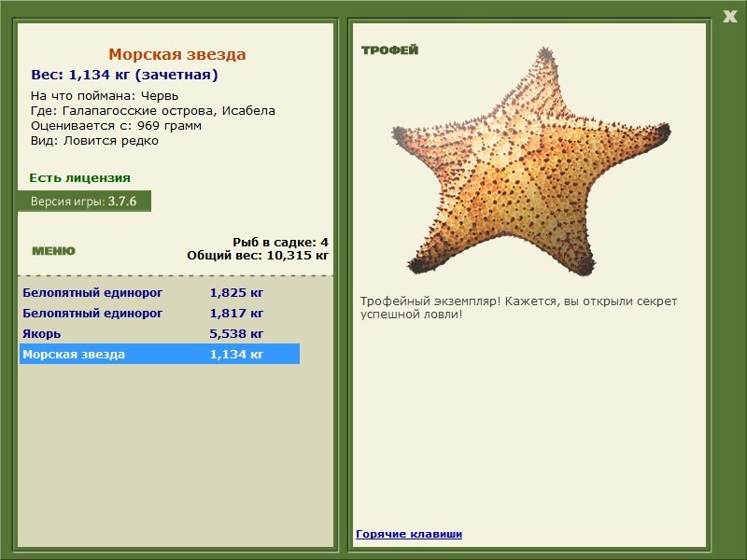
Task: Select the Якорь 5,538 кг row
Action: coord(160,333)
